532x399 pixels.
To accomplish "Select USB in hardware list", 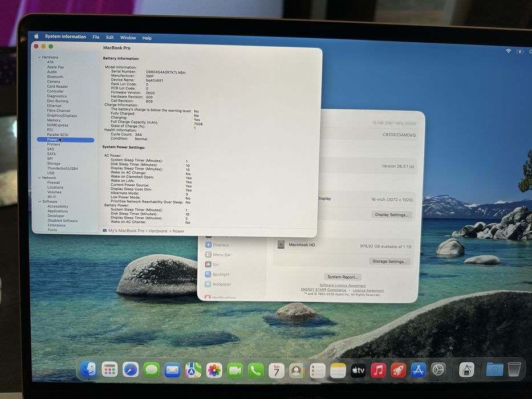I will click(51, 173).
